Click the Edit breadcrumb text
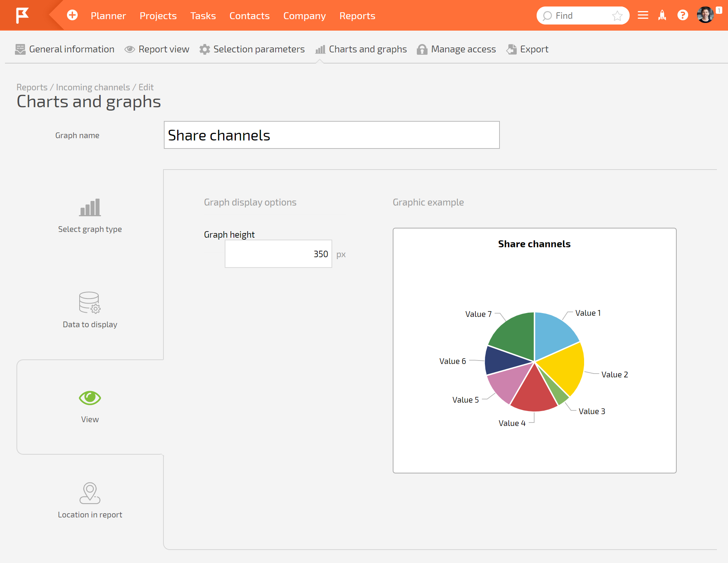Screen dimensions: 728x563 [x=146, y=87]
